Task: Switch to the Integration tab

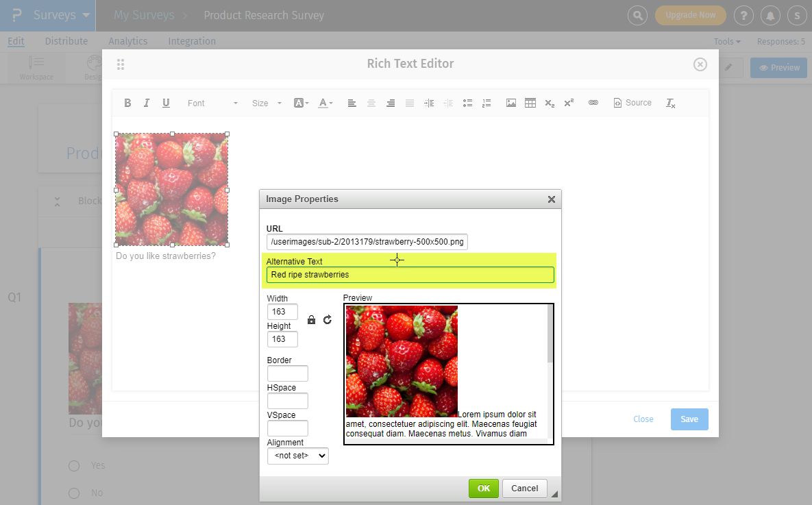Action: (192, 41)
